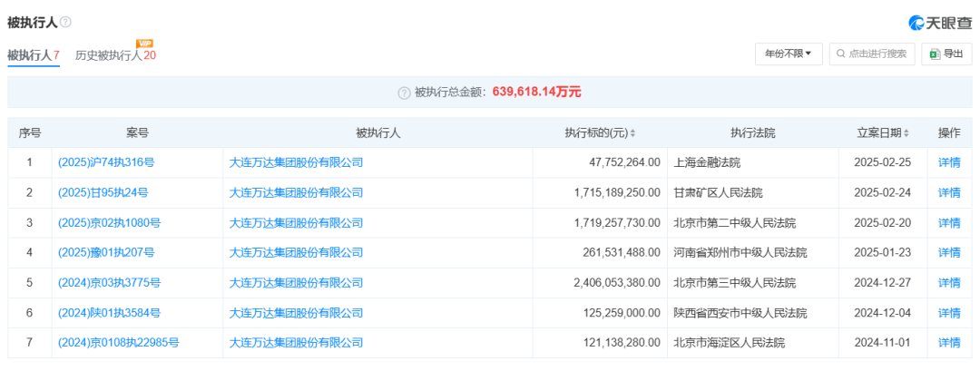Switch to 被执行人 7 tab

(x=34, y=55)
